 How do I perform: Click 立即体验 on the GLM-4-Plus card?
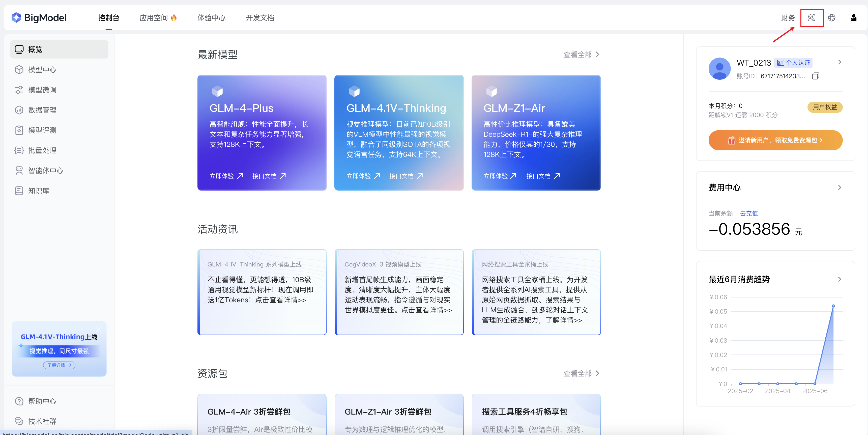click(226, 176)
